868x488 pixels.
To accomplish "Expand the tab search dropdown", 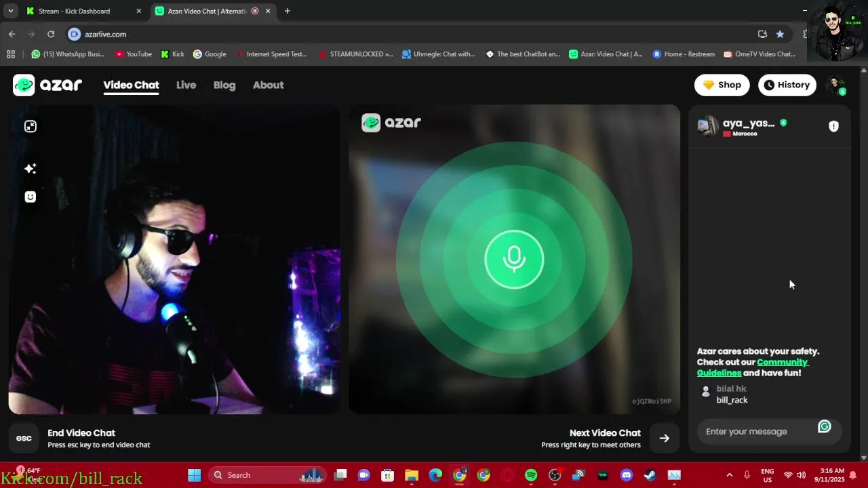I will 10,11.
